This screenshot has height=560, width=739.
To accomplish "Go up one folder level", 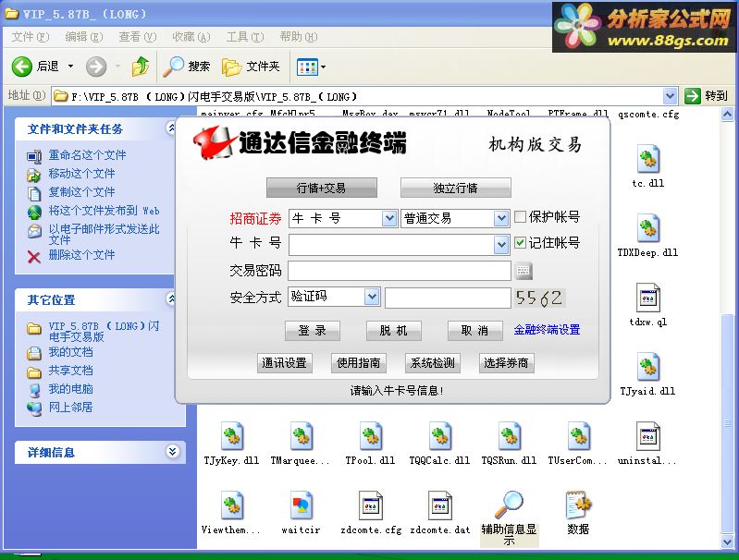I will pos(141,67).
